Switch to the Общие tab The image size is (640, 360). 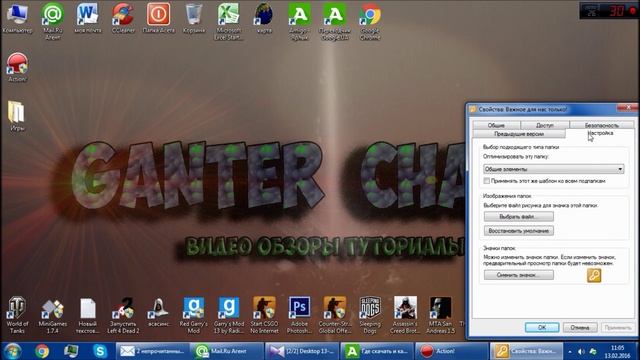coord(496,125)
